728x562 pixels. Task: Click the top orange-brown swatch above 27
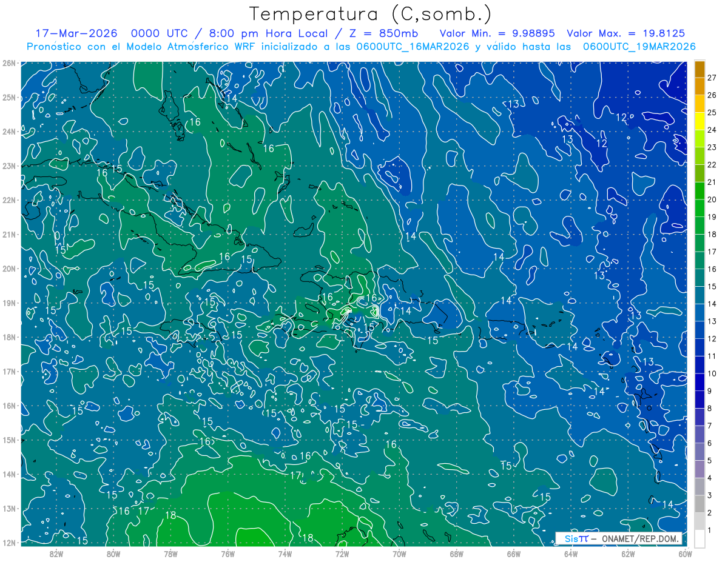pos(699,69)
